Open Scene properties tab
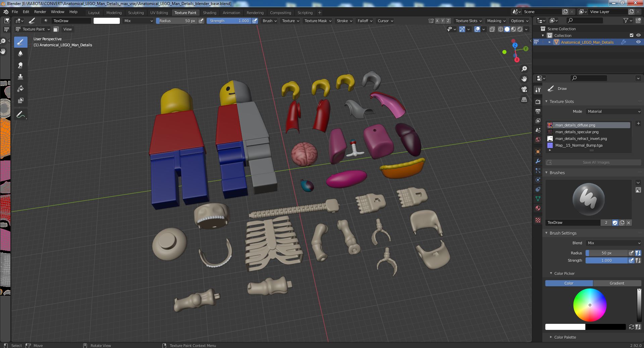Image resolution: width=644 pixels, height=348 pixels. [538, 130]
